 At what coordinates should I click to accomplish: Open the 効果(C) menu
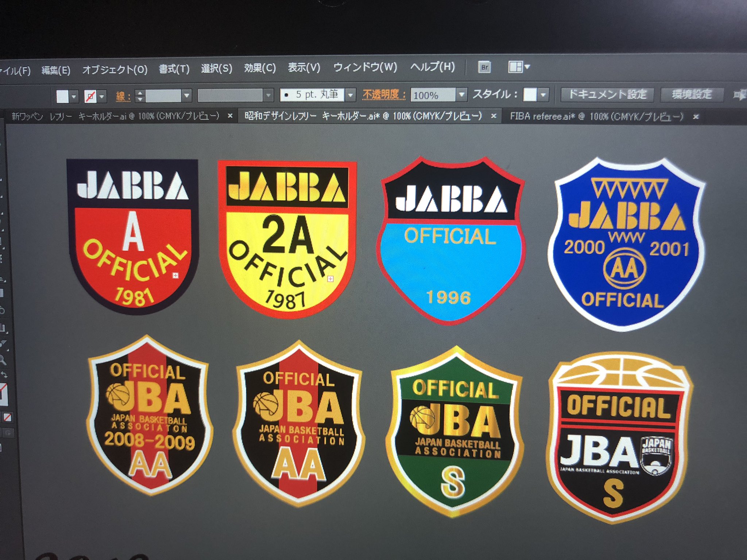260,68
